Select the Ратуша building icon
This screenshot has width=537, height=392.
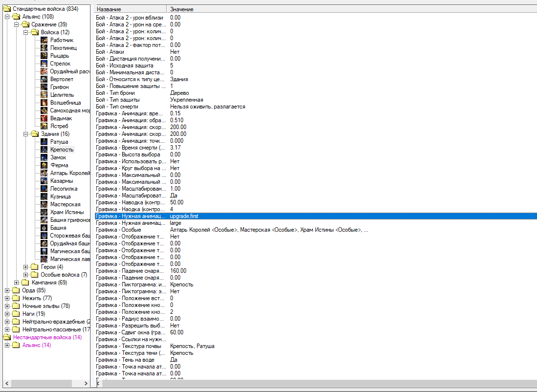pyautogui.click(x=44, y=142)
